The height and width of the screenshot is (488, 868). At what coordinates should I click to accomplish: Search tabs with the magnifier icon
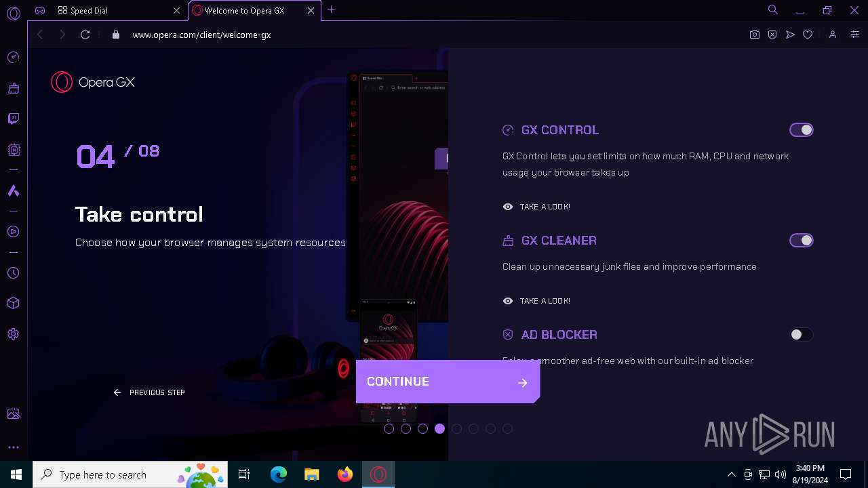tap(772, 9)
